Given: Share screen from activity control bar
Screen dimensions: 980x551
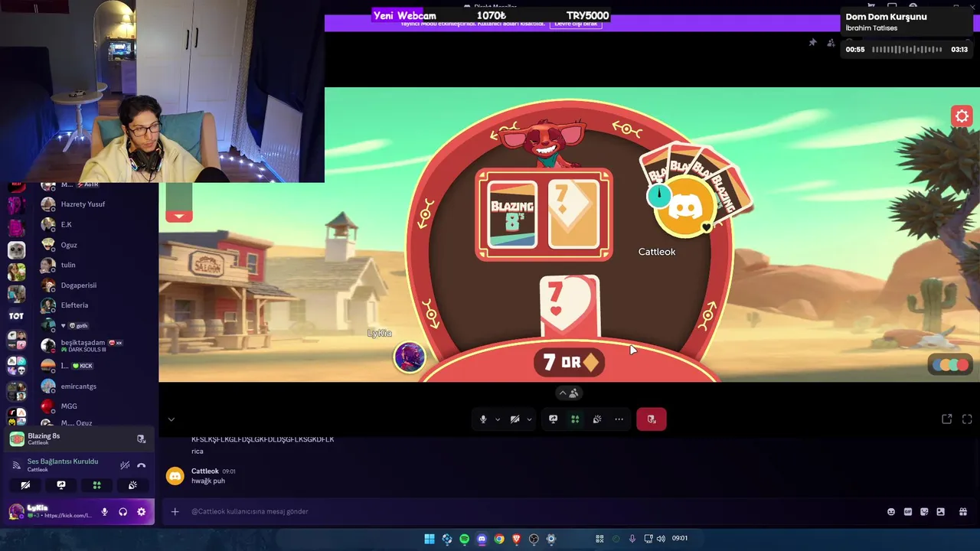Looking at the screenshot, I should [x=553, y=419].
